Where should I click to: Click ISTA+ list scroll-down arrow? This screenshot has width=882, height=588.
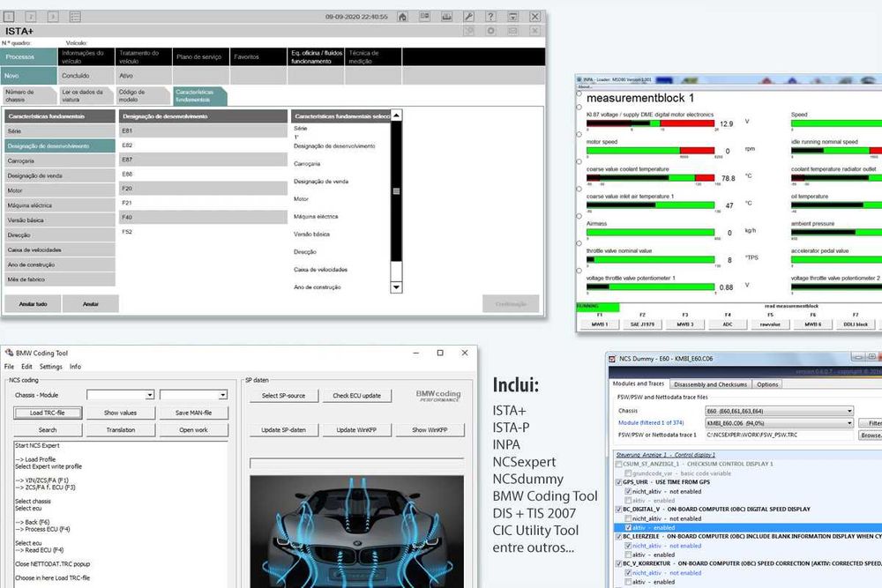coord(396,287)
